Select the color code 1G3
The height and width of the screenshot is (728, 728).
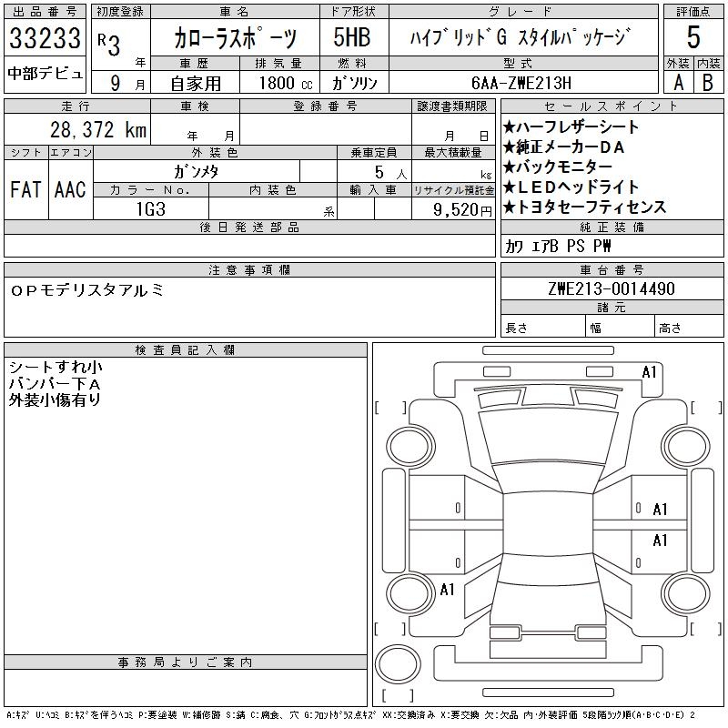pyautogui.click(x=150, y=209)
